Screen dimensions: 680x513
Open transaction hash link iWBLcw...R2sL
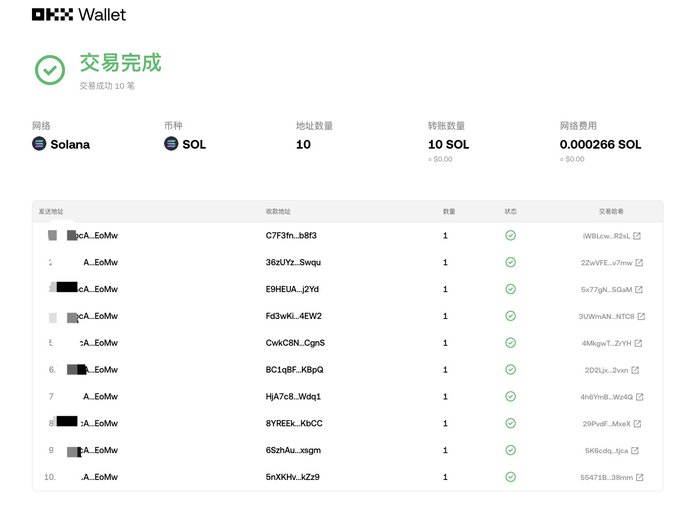[x=606, y=236]
